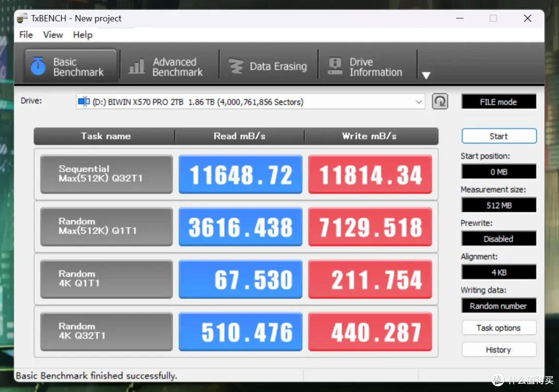Click the FILE mode button
Image resolution: width=559 pixels, height=392 pixels.
point(499,102)
